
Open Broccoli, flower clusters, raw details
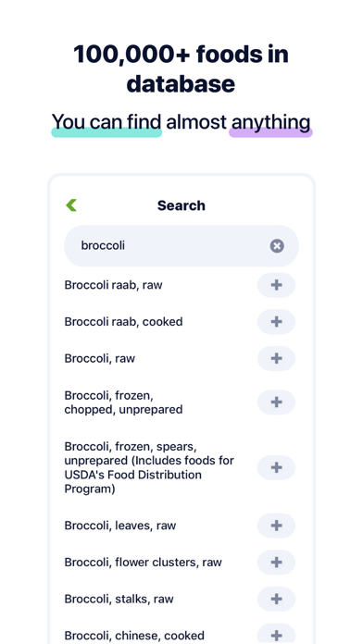pos(143,563)
